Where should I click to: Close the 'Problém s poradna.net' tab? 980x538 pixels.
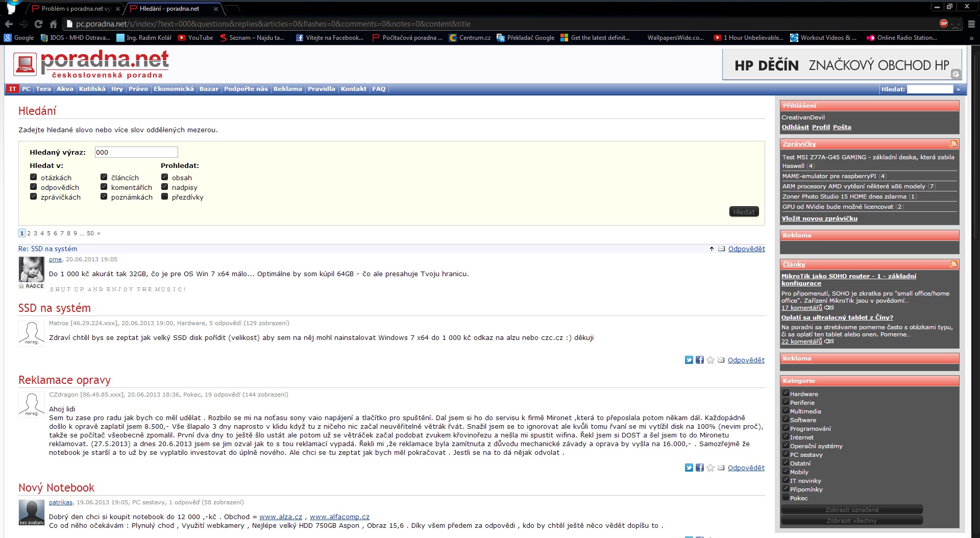tap(118, 9)
